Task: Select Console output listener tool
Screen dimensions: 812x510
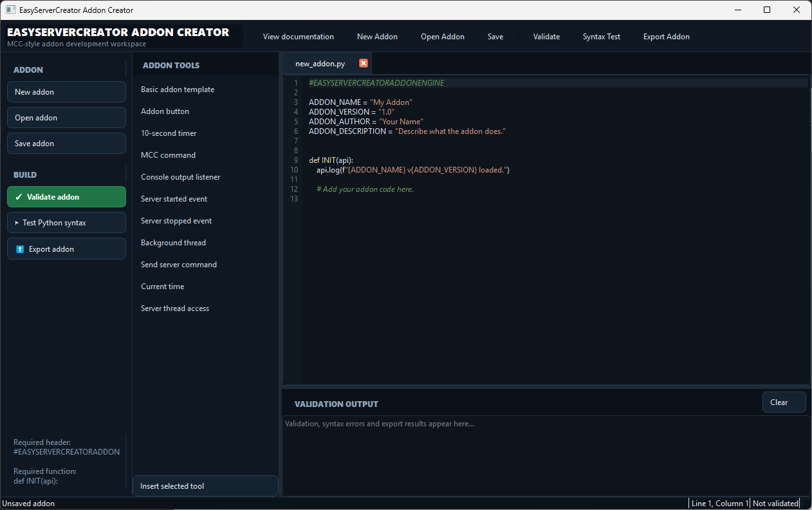Action: click(205, 177)
